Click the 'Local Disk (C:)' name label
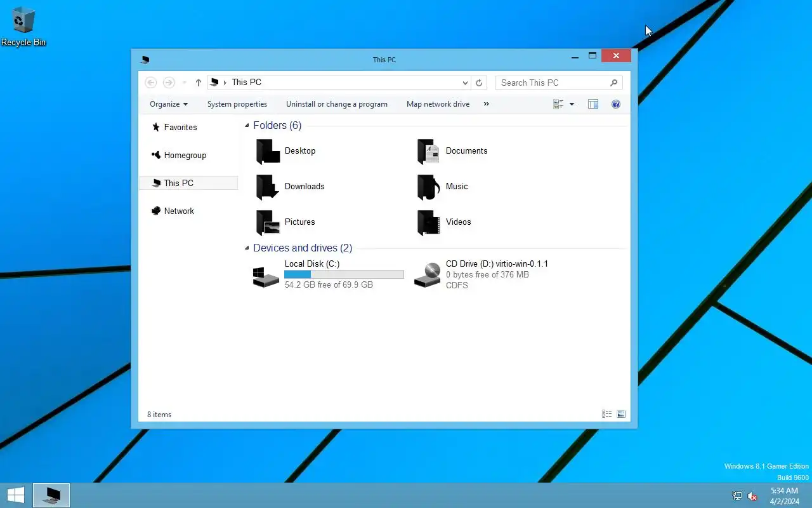This screenshot has height=508, width=812. 312,264
